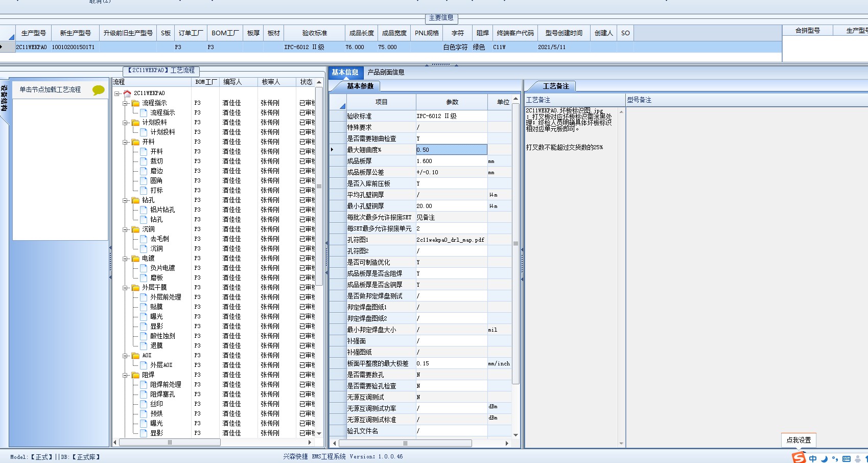Click the 编写人 column header in the process tree
Screen dimensions: 868x463
pyautogui.click(x=239, y=82)
